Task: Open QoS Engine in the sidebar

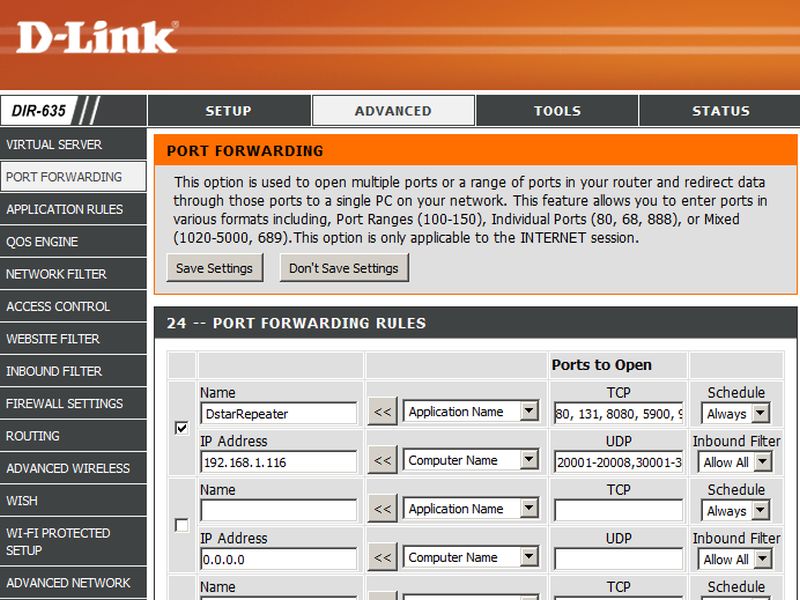Action: coord(73,241)
